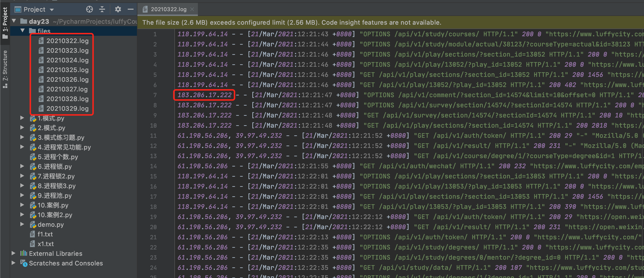
Task: Click the Scratches and Consoles icon
Action: coord(23,263)
